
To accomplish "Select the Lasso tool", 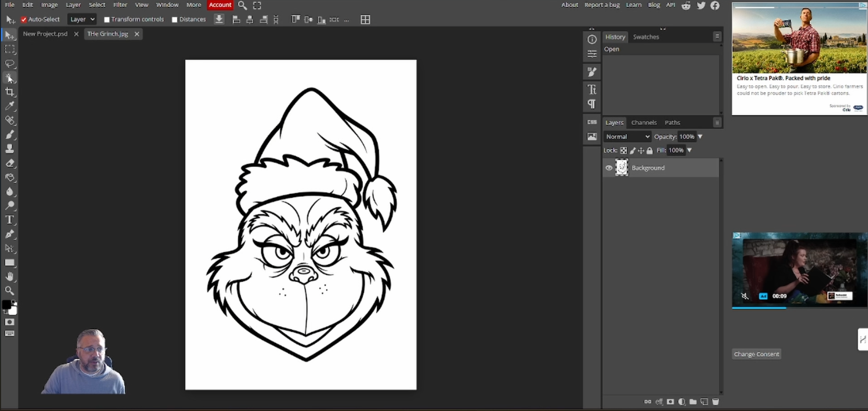I will pos(10,64).
